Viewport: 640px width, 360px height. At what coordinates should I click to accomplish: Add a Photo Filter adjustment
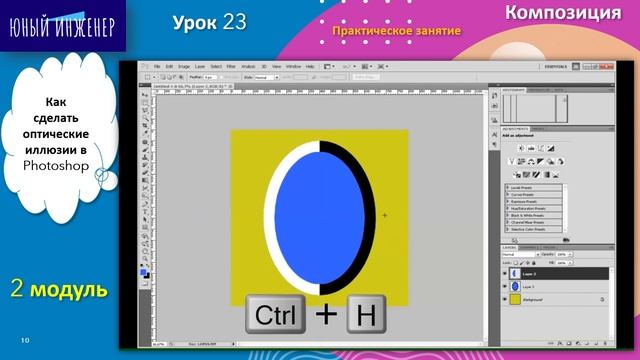[x=551, y=162]
